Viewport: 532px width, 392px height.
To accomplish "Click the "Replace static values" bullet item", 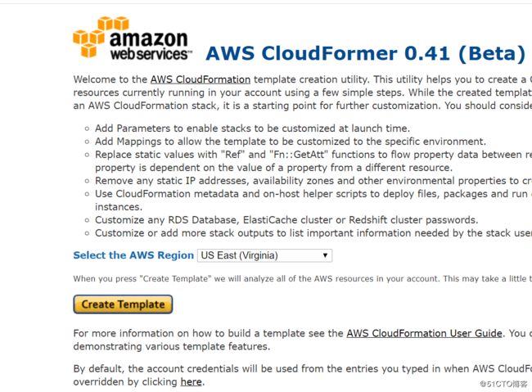I will [x=311, y=154].
